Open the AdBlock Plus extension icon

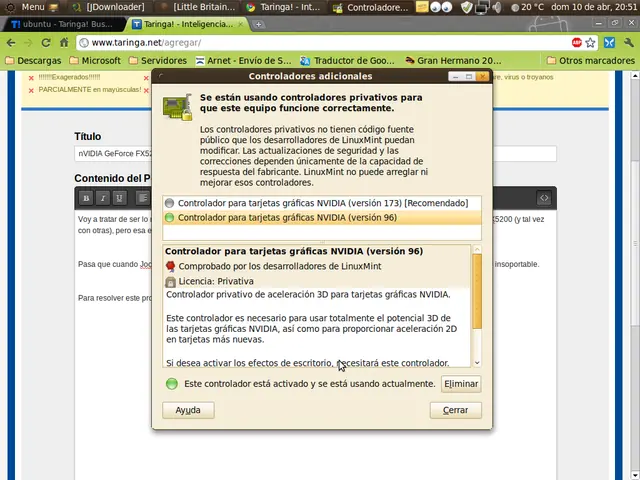[x=576, y=42]
